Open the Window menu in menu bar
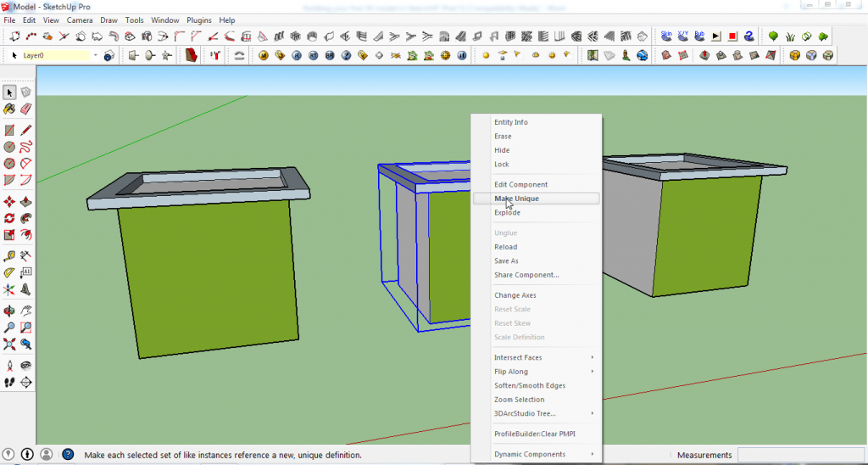The image size is (868, 465). (165, 20)
